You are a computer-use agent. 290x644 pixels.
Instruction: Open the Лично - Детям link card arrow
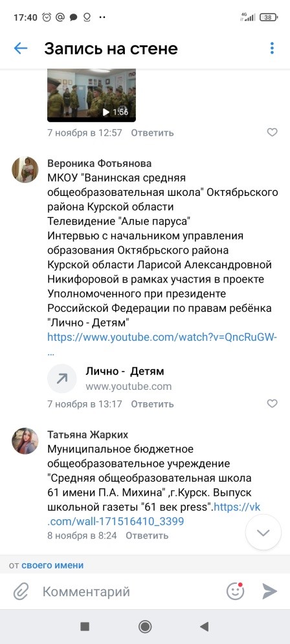tap(61, 378)
